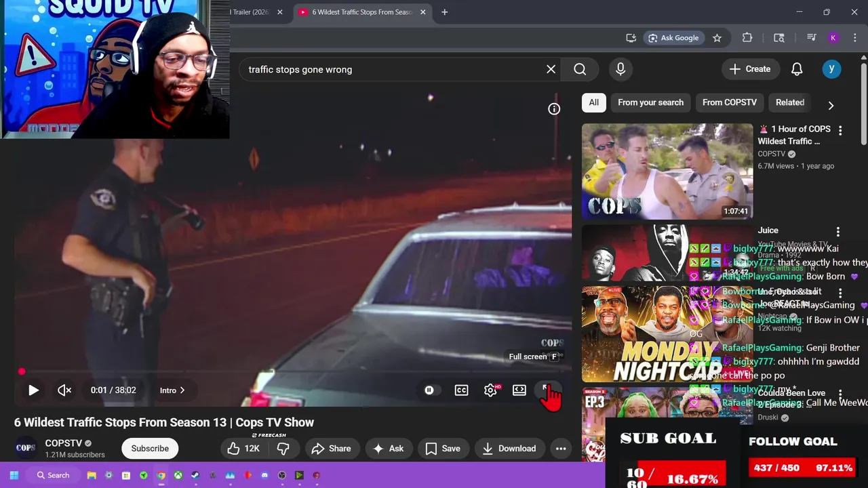Open Xbox app from taskbar

(x=178, y=475)
